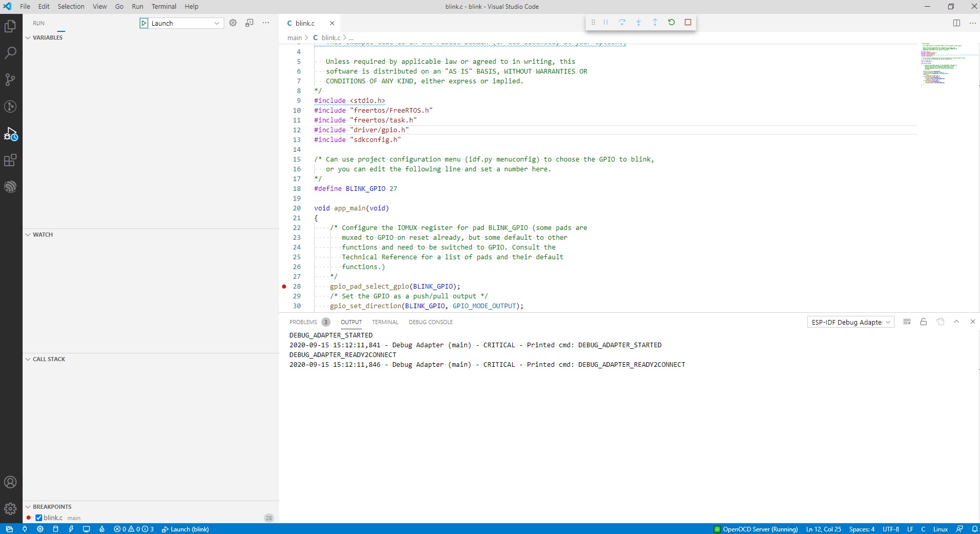Restart the debug session

click(672, 23)
